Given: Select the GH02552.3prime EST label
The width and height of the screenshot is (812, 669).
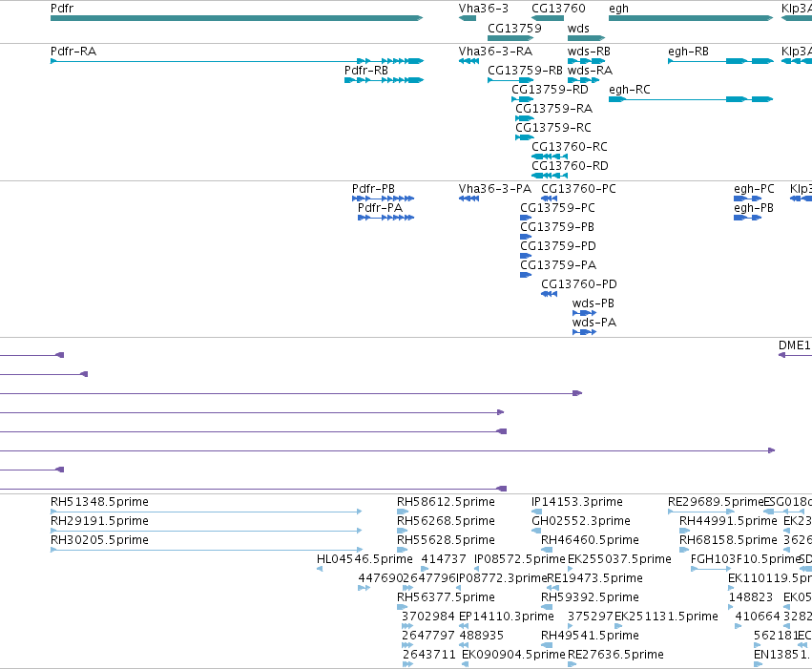Looking at the screenshot, I should (x=581, y=521).
